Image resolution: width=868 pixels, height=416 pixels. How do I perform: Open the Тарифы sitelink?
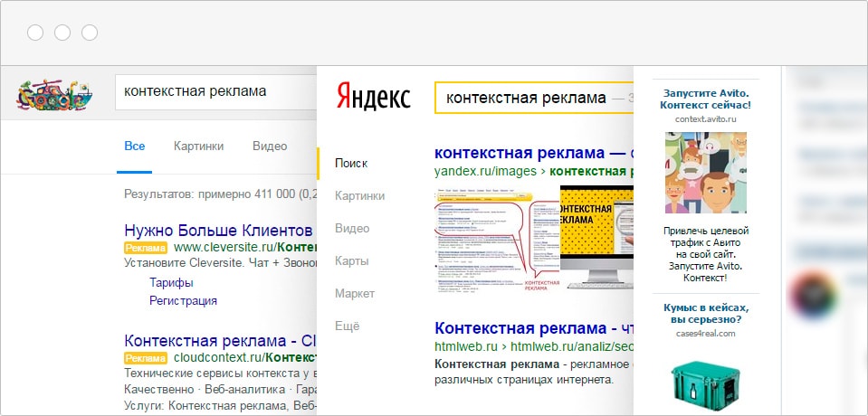(171, 283)
